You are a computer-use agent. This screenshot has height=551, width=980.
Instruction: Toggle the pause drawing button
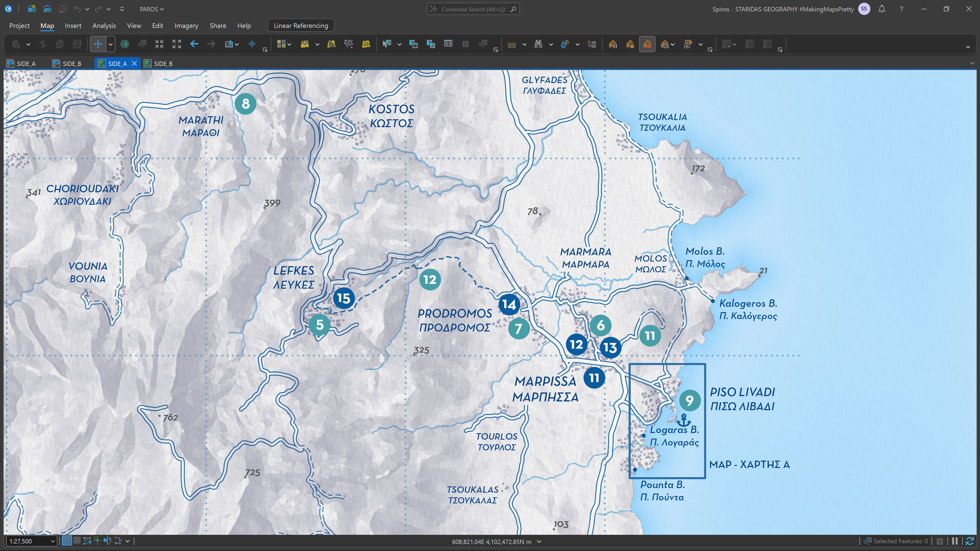pyautogui.click(x=955, y=541)
